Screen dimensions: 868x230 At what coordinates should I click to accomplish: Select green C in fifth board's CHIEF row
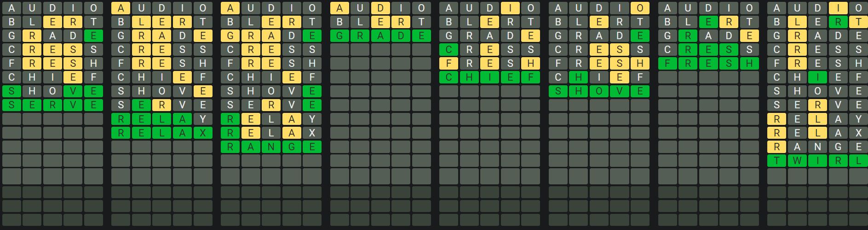click(x=449, y=77)
